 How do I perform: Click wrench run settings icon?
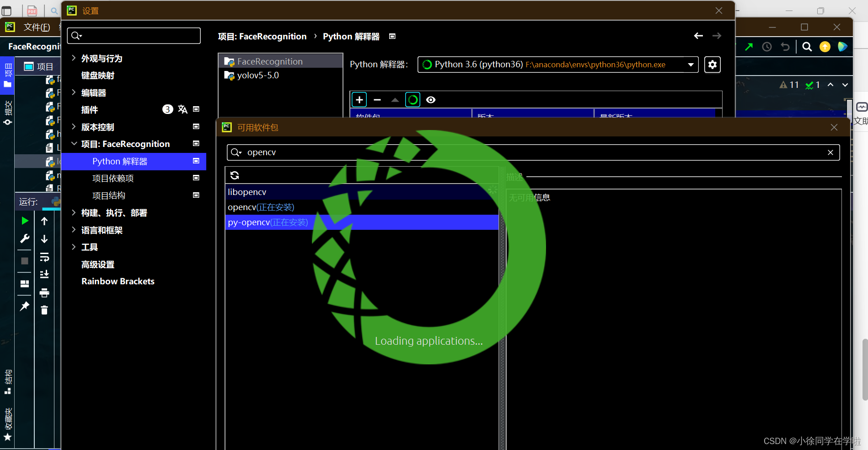click(x=25, y=239)
